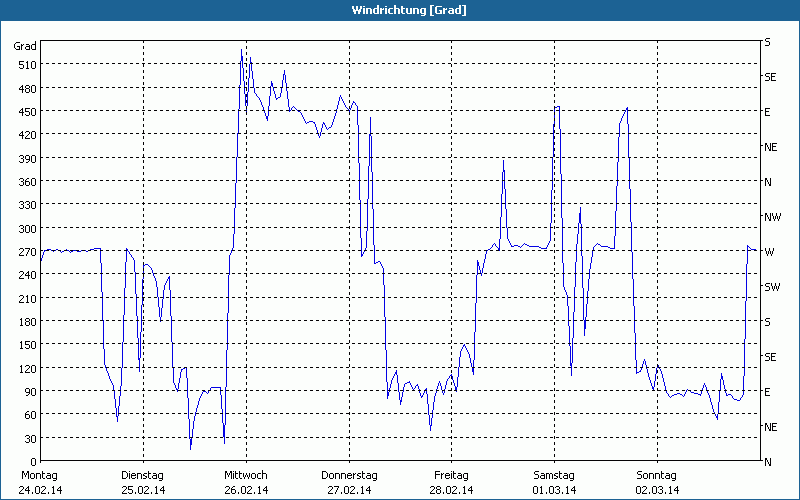Select the 01.03.14 date label
The width and height of the screenshot is (800, 500).
(x=554, y=490)
